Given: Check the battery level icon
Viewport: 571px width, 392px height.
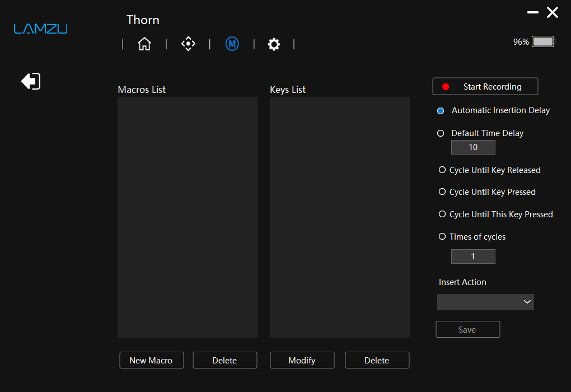Looking at the screenshot, I should (544, 41).
